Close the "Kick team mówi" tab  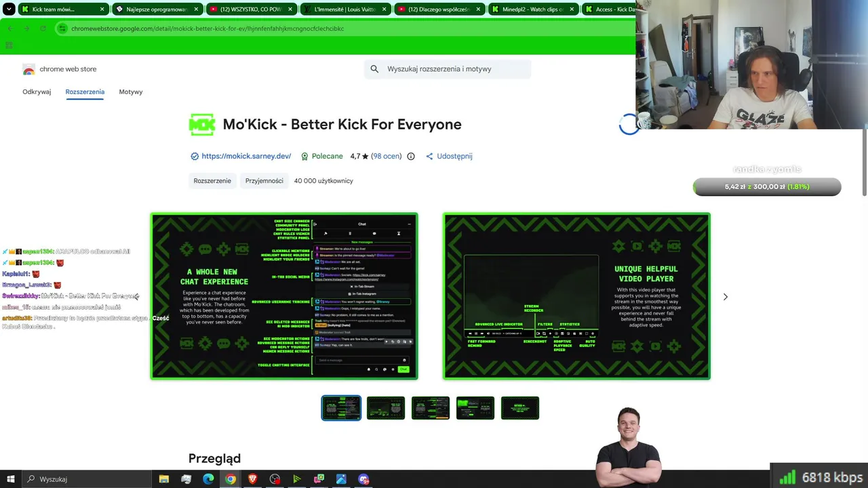(x=102, y=9)
